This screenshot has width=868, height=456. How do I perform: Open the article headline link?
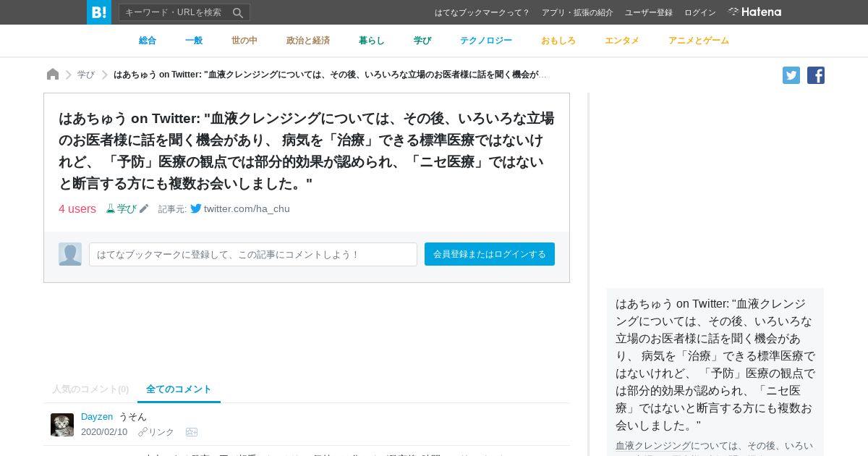[x=307, y=151]
